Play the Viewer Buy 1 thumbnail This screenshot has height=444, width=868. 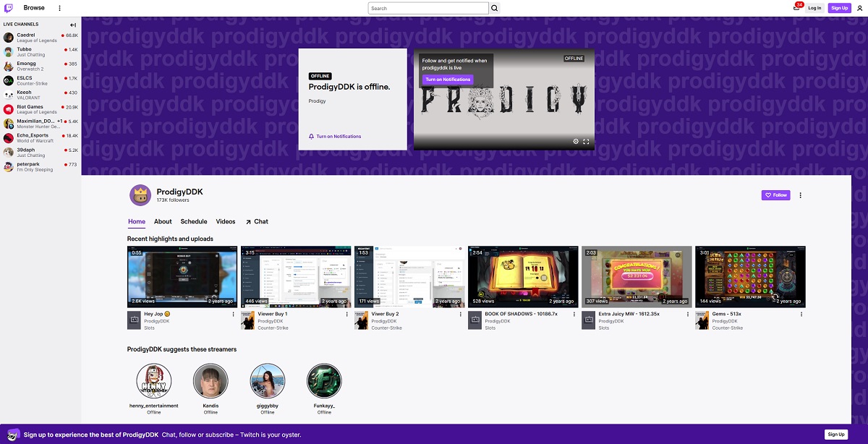pos(296,277)
